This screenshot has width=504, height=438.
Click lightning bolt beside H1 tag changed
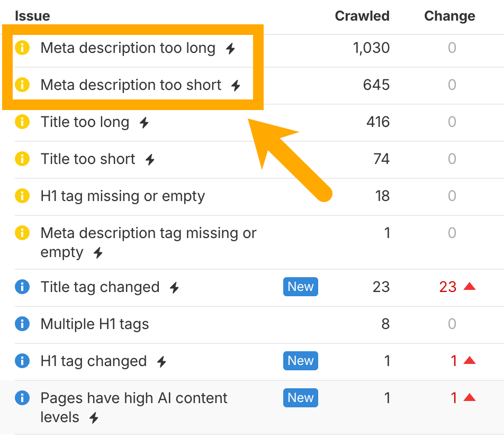click(x=162, y=362)
